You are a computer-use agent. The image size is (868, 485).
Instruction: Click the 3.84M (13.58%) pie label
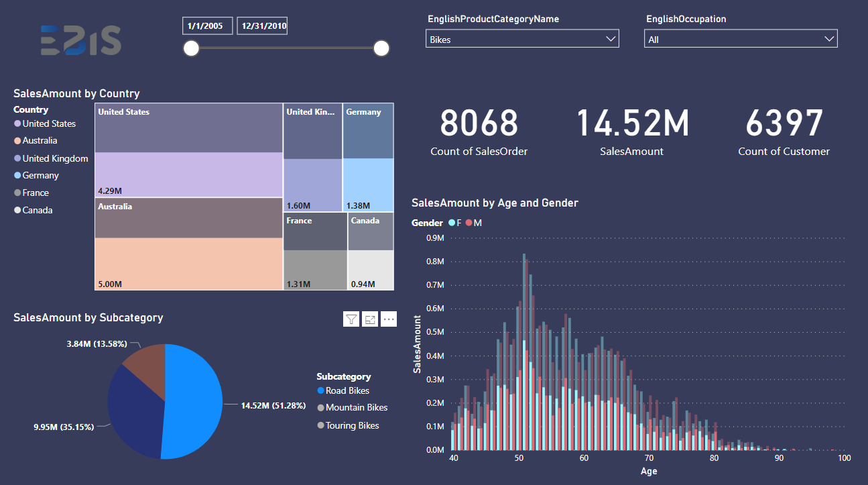(97, 344)
